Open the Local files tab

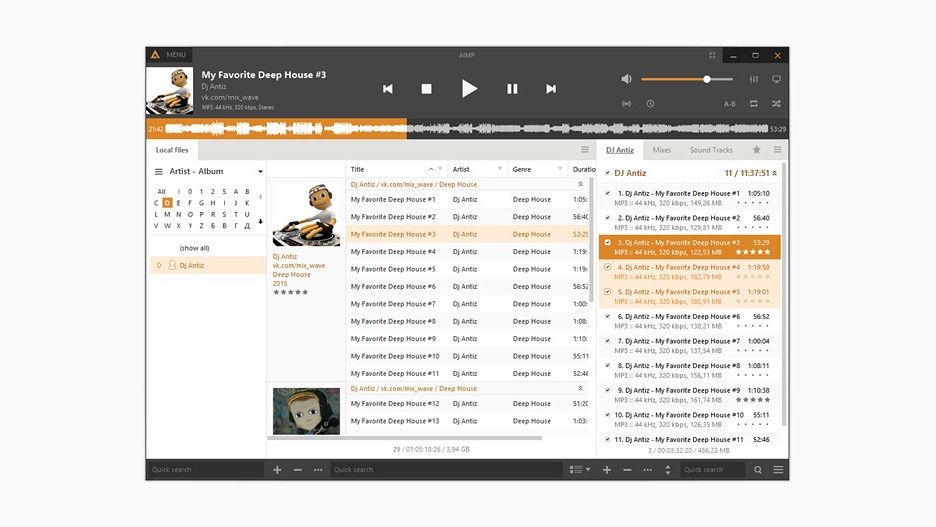point(172,150)
